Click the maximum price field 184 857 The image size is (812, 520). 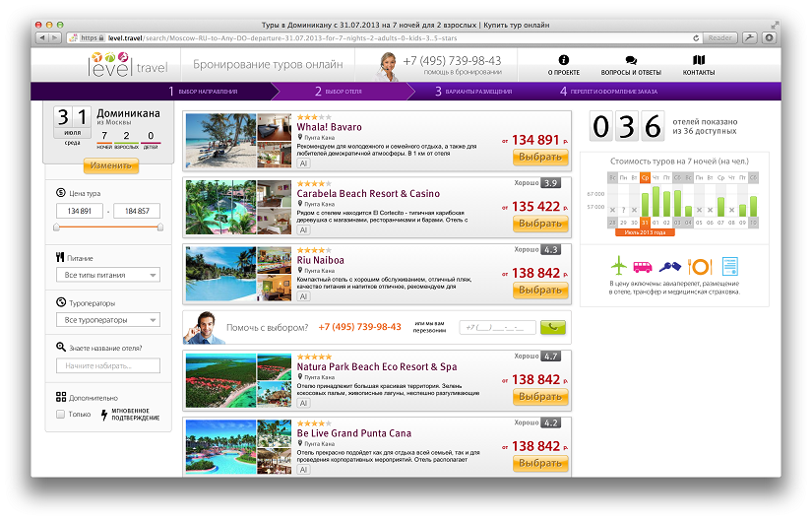tap(137, 211)
